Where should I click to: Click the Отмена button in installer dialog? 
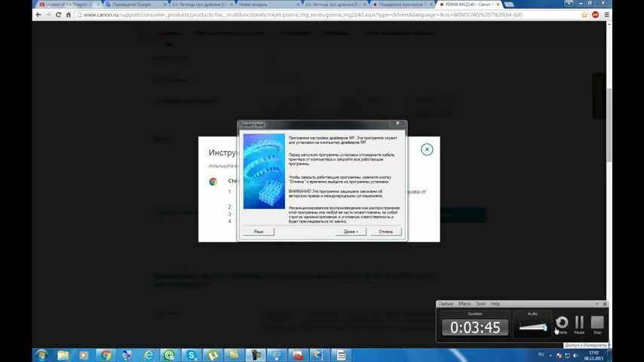[385, 232]
